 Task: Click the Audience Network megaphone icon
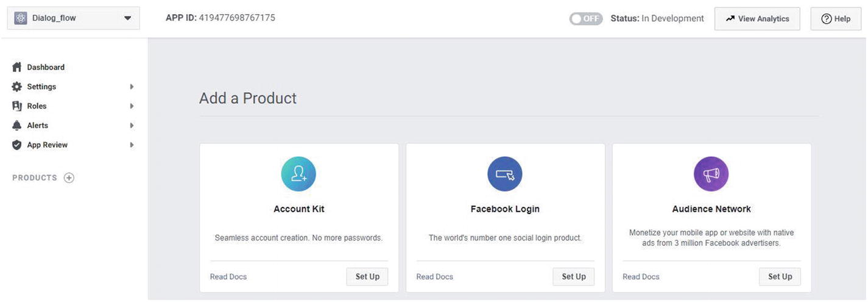click(x=711, y=174)
